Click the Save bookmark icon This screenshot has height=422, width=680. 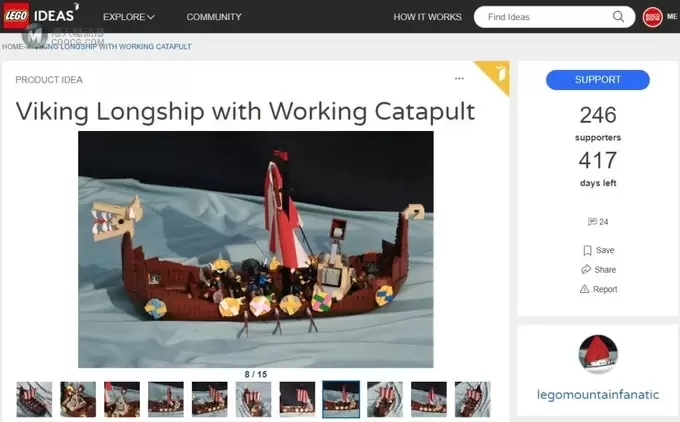(x=586, y=250)
